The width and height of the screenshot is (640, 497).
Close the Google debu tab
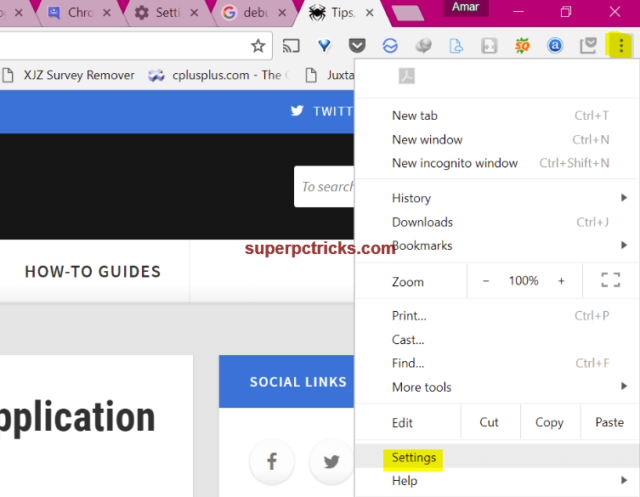click(282, 13)
